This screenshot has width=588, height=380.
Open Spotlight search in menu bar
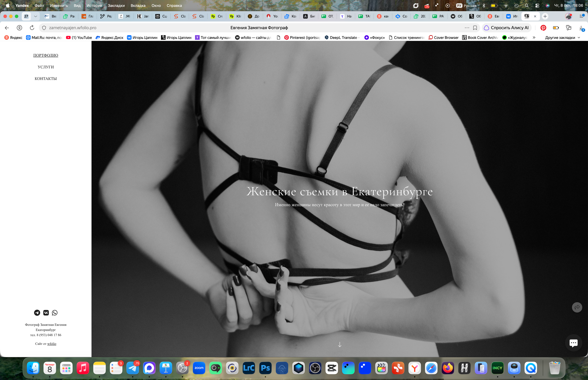tap(526, 6)
